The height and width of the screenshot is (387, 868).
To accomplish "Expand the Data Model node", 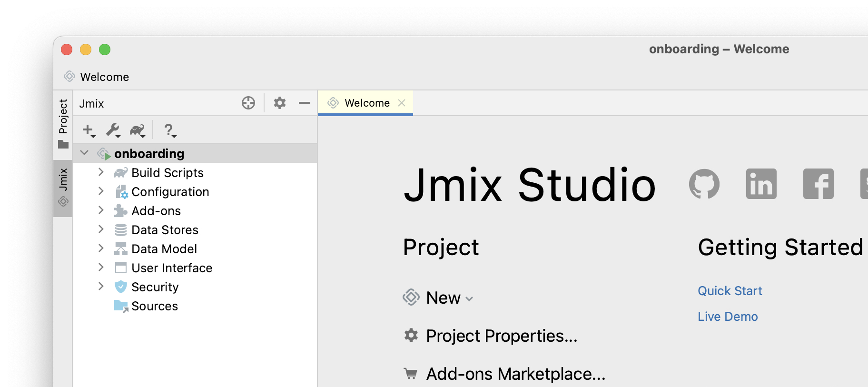I will (x=101, y=248).
